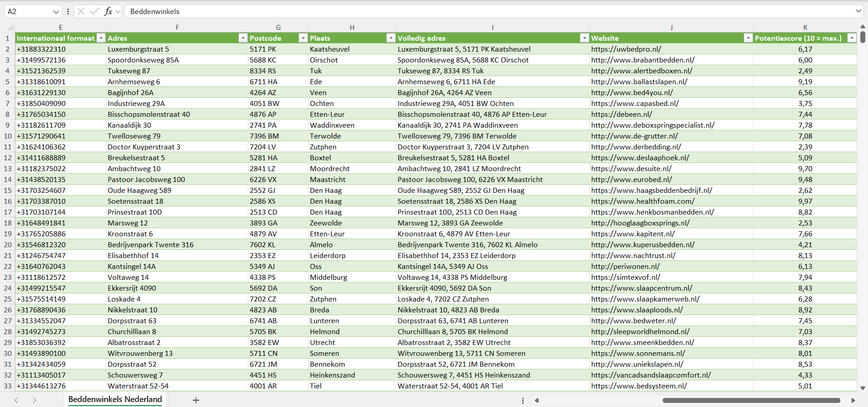Open link https://vancadsandslaapcomfort.nl/

tap(651, 375)
